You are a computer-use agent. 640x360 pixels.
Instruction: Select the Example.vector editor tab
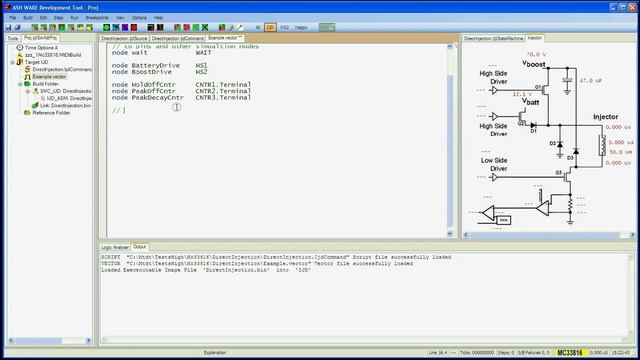(225, 38)
